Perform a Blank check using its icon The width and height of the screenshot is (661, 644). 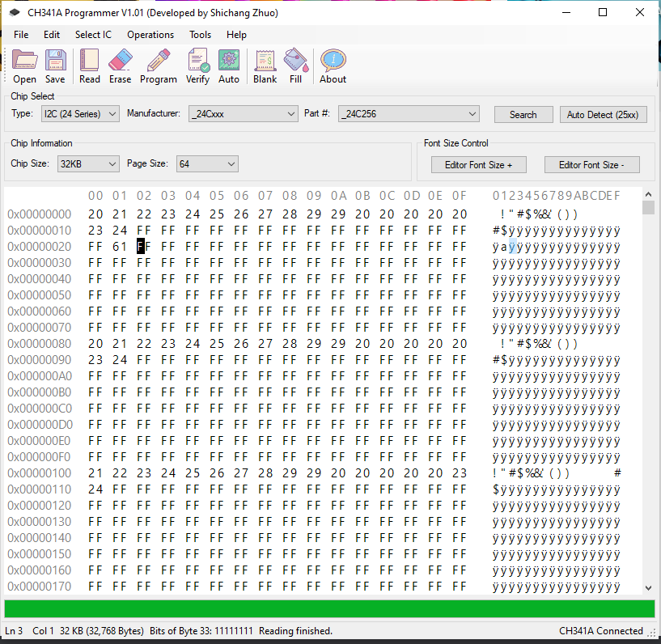click(265, 65)
